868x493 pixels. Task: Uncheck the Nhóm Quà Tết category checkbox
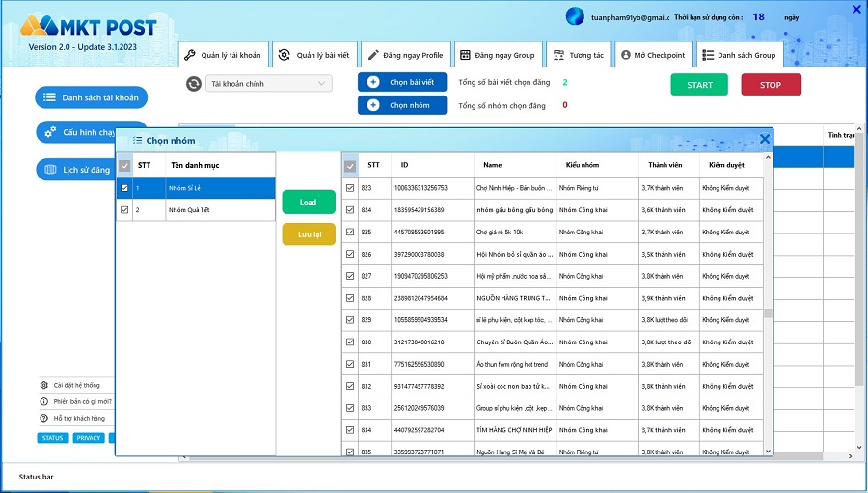coord(124,210)
